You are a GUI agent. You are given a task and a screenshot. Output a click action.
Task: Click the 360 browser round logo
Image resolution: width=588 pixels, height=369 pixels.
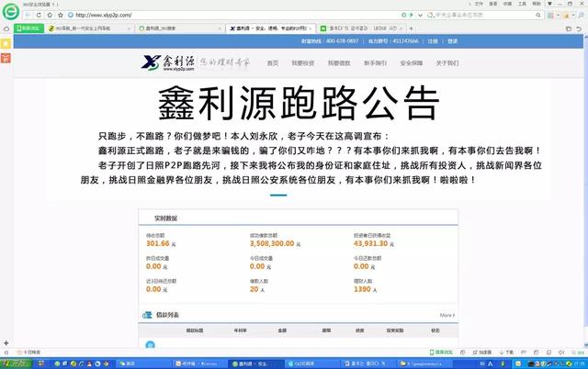pos(11,12)
